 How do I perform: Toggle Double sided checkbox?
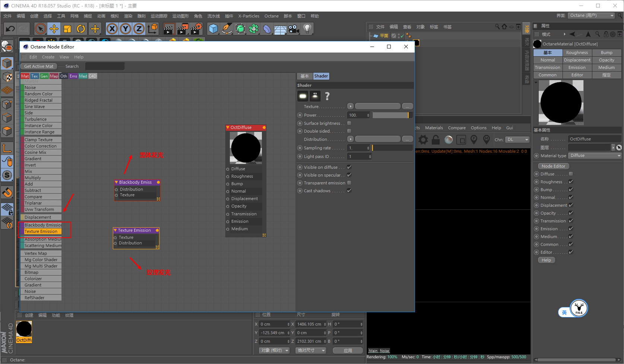[349, 131]
